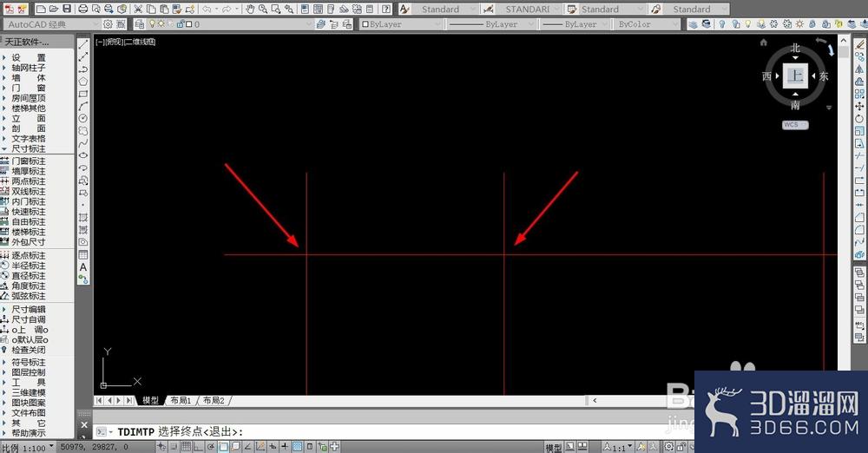Toggle layer lock icon in layer box
868x453 pixels.
pyautogui.click(x=180, y=24)
